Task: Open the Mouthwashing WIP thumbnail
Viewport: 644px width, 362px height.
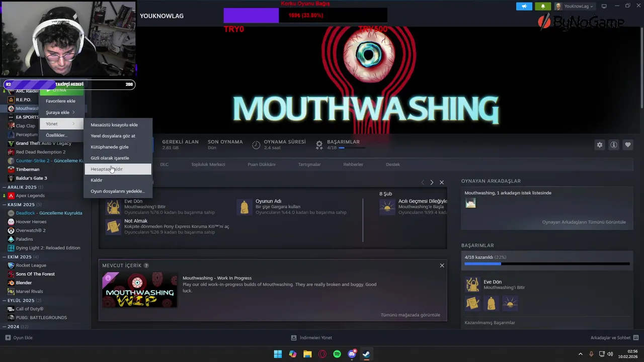Action: [x=140, y=290]
